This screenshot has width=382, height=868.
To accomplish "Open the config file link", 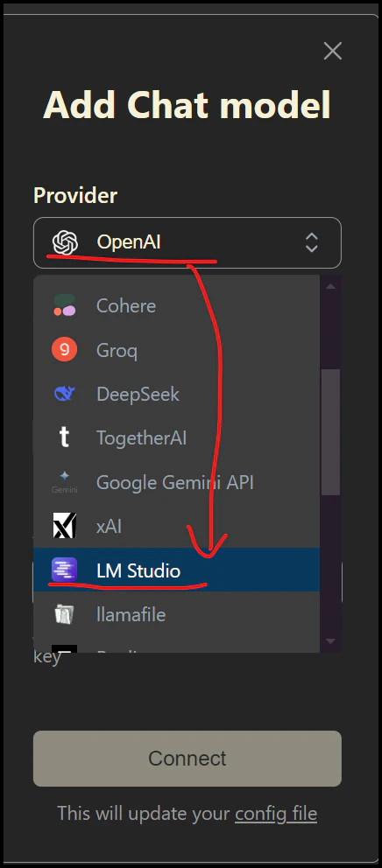I will 276,814.
